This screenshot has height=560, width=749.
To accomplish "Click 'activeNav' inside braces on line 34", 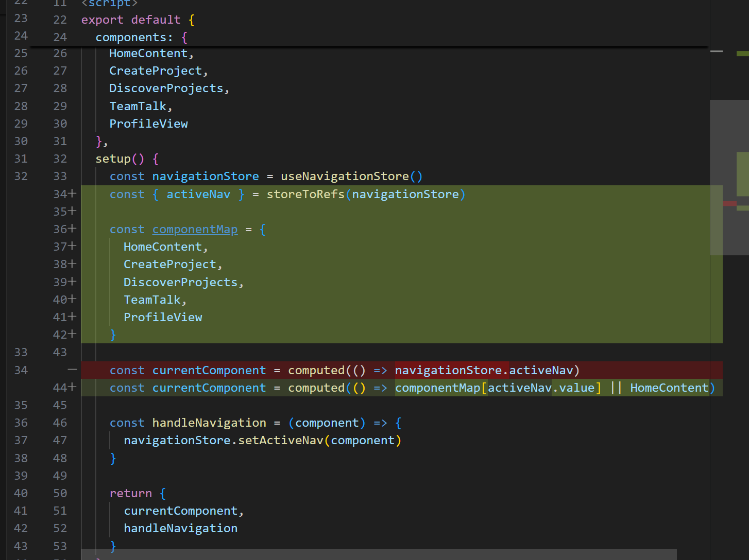I will click(x=198, y=195).
